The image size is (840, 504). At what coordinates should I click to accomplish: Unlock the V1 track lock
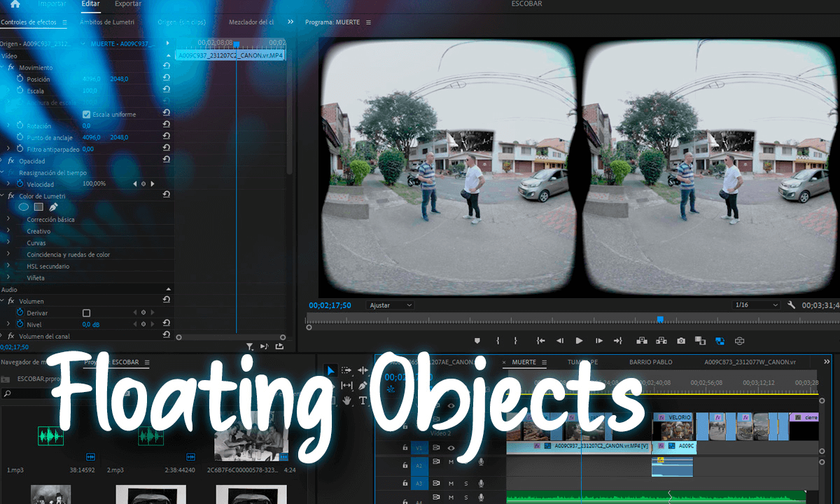point(405,448)
